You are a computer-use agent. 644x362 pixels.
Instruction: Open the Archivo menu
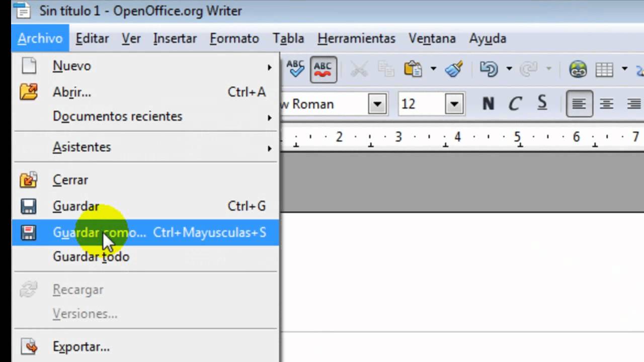point(40,39)
